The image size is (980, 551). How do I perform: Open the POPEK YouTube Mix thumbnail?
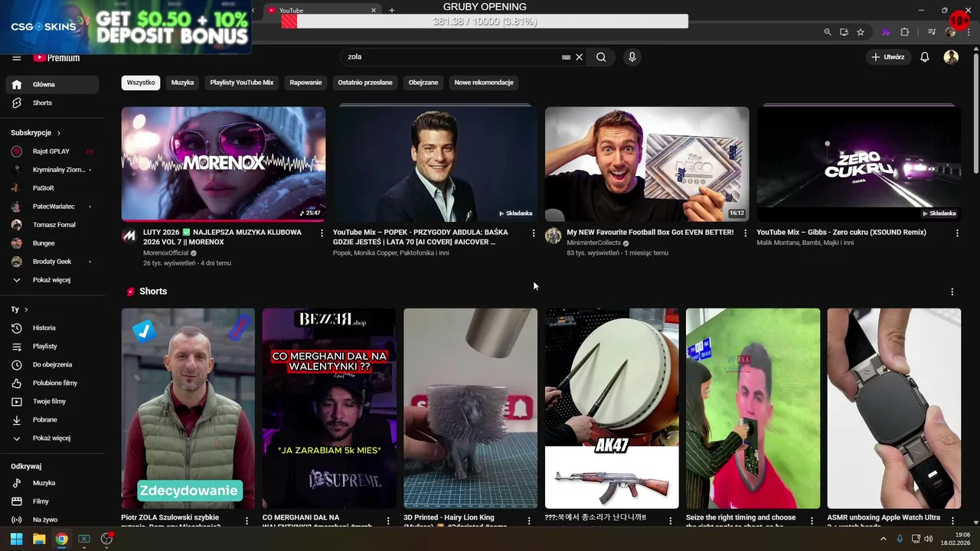click(x=435, y=164)
